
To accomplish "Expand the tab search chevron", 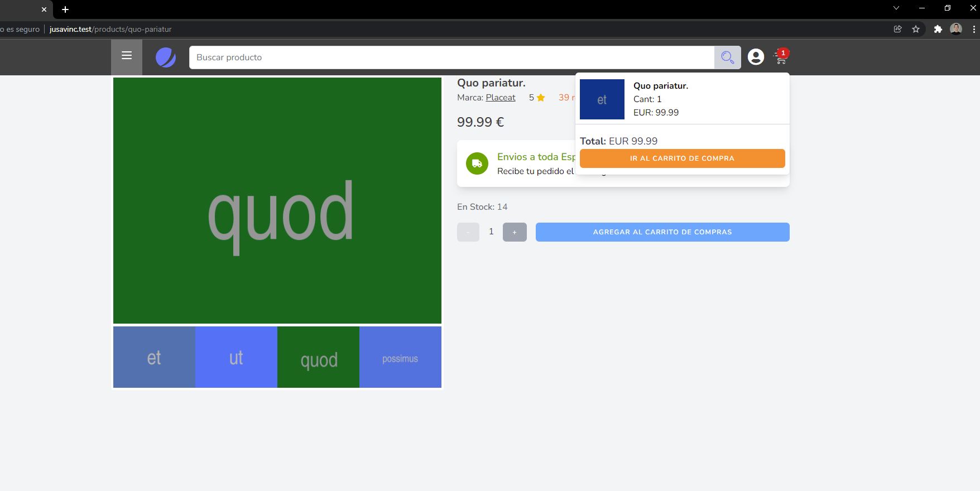I will click(x=896, y=8).
